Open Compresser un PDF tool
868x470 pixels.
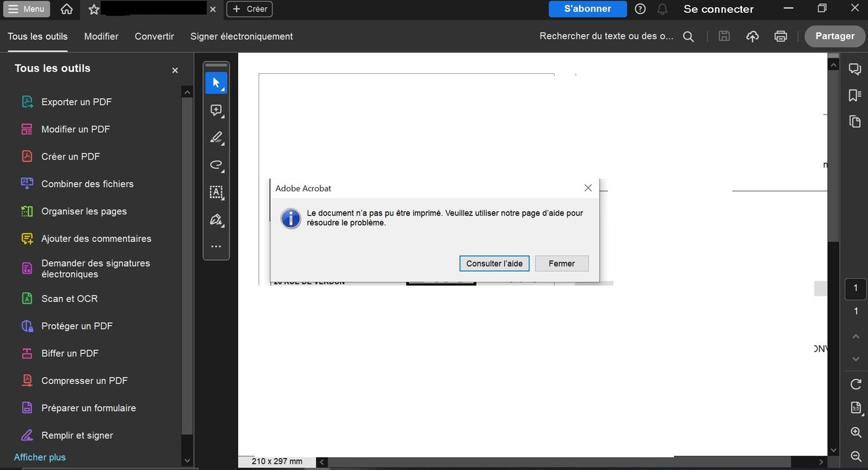point(84,380)
